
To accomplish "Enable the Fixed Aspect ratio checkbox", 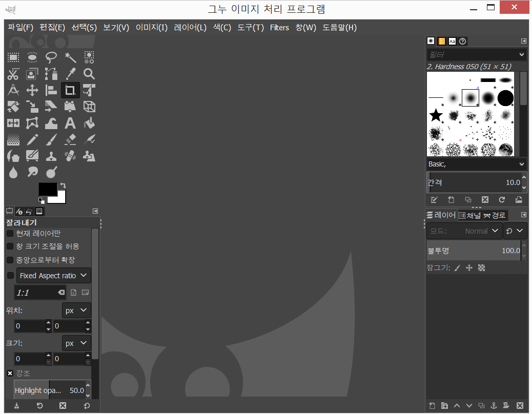I will pyautogui.click(x=11, y=275).
